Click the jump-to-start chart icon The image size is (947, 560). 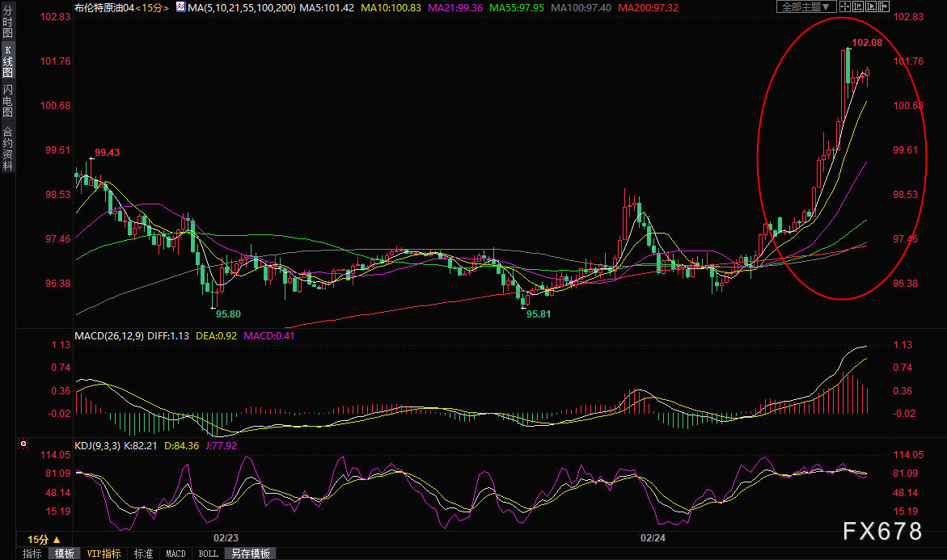(x=857, y=6)
